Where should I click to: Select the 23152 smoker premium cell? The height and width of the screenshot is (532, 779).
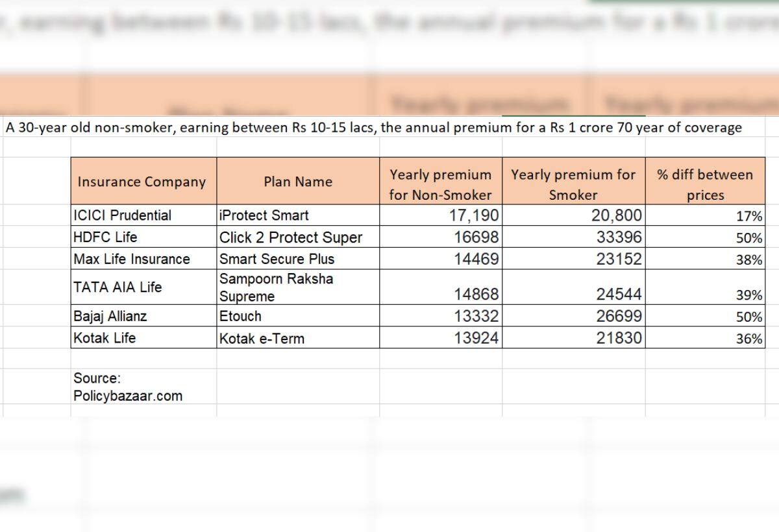click(x=573, y=260)
